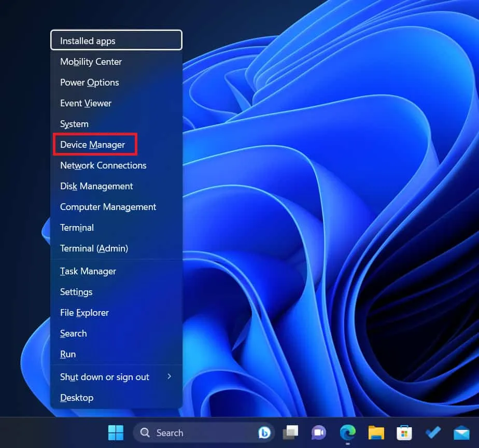Open Terminal (Admin)

point(117,248)
